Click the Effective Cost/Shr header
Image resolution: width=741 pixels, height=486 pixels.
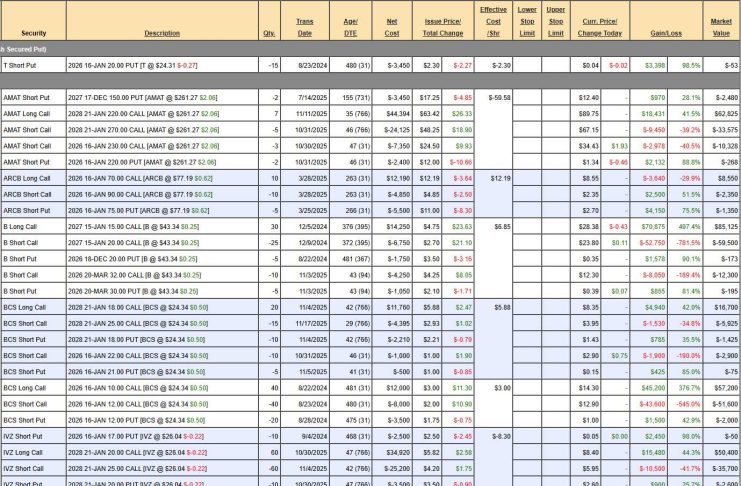point(492,21)
